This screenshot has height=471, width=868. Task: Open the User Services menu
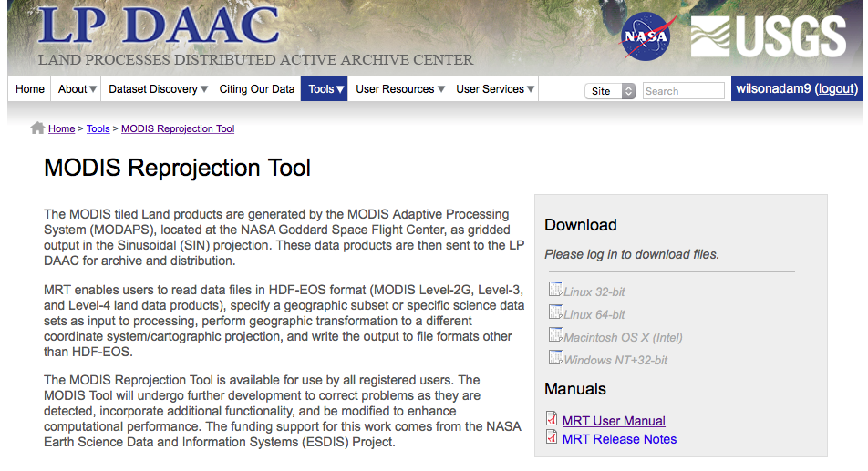click(496, 89)
